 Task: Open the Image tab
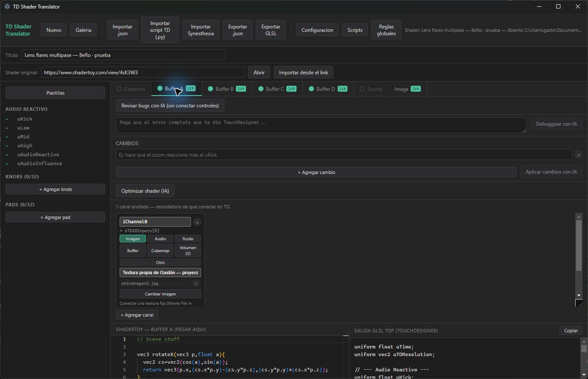pyautogui.click(x=407, y=89)
